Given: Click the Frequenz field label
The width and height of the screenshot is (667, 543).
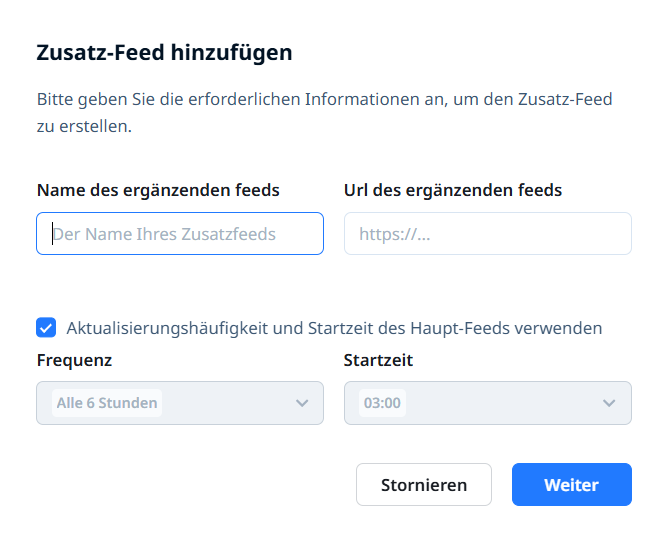Looking at the screenshot, I should pyautogui.click(x=74, y=360).
